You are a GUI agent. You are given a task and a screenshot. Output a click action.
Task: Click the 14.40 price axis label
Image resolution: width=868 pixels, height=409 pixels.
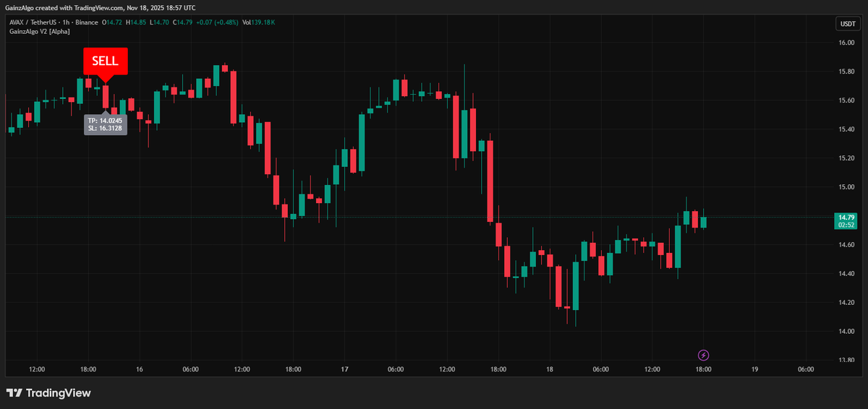[847, 274]
